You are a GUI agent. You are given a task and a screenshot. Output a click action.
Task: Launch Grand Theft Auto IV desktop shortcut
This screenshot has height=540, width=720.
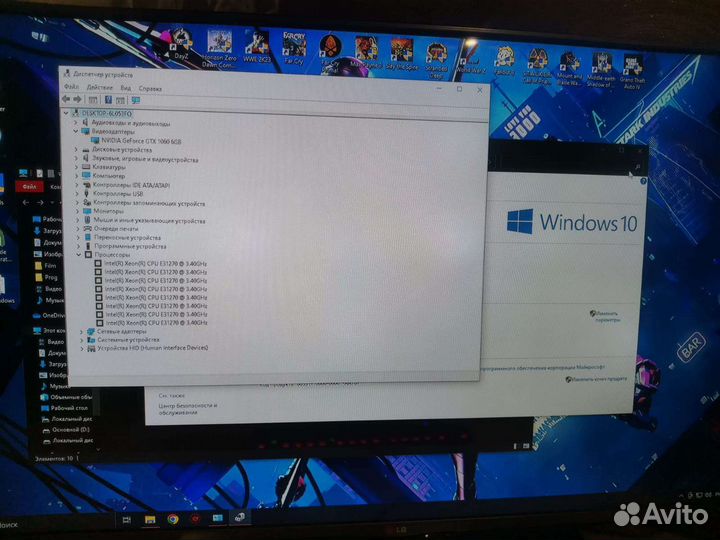click(633, 72)
